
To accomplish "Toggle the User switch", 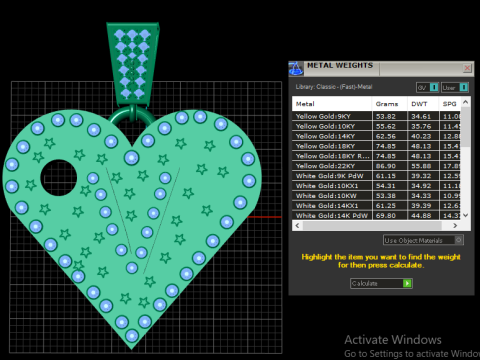I will pyautogui.click(x=455, y=87).
